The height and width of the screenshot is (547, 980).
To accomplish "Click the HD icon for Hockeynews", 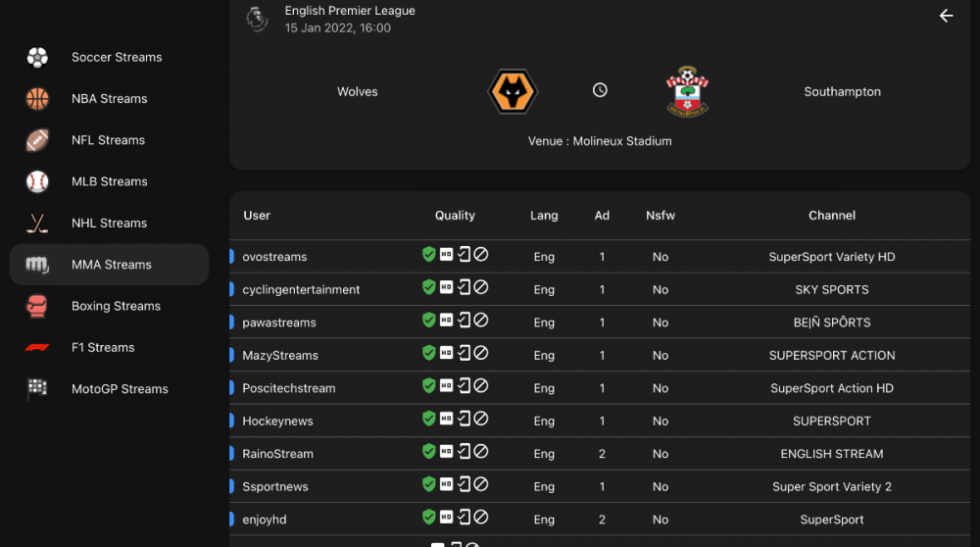I will pyautogui.click(x=446, y=419).
